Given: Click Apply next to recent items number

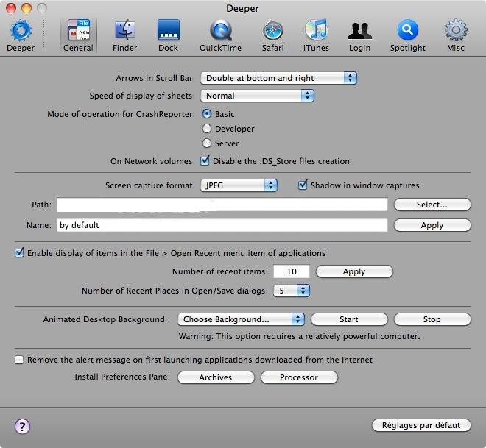Looking at the screenshot, I should (354, 271).
